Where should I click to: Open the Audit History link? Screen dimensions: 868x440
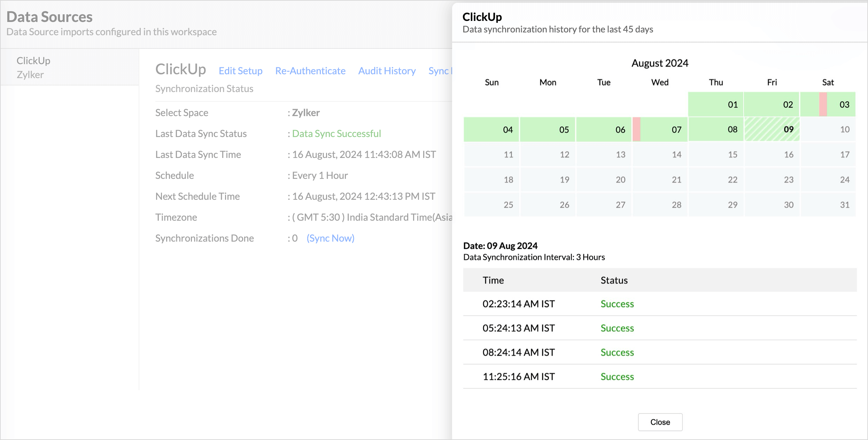coord(387,71)
